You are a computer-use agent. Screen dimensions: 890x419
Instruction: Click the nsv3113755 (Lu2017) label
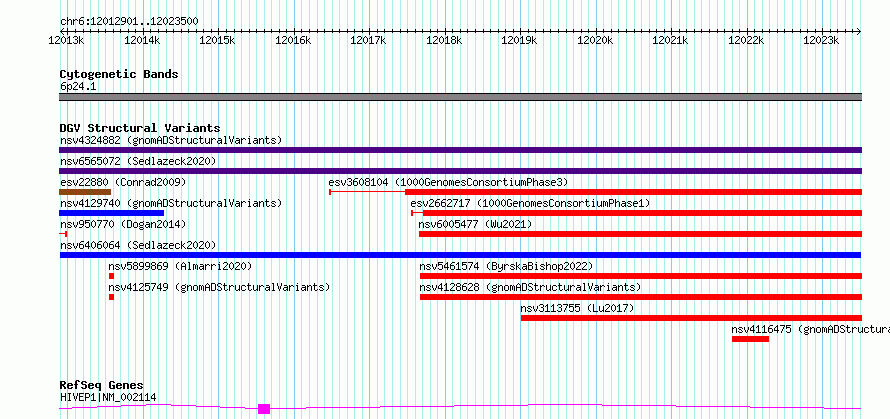tap(577, 308)
